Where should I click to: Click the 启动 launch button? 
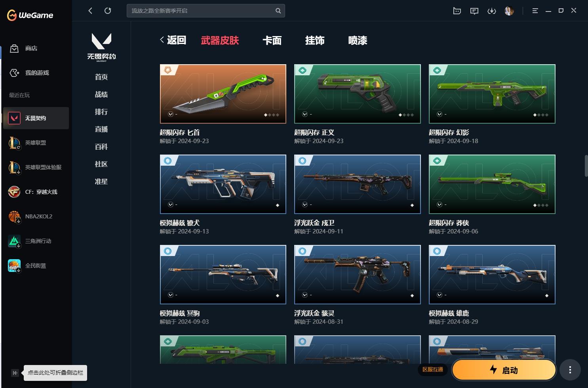point(504,370)
